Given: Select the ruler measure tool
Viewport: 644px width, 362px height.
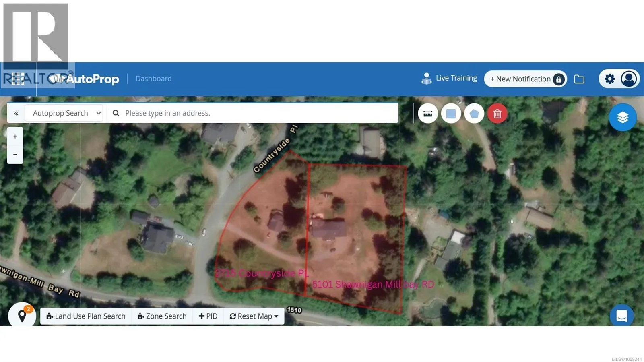Looking at the screenshot, I should tap(427, 114).
